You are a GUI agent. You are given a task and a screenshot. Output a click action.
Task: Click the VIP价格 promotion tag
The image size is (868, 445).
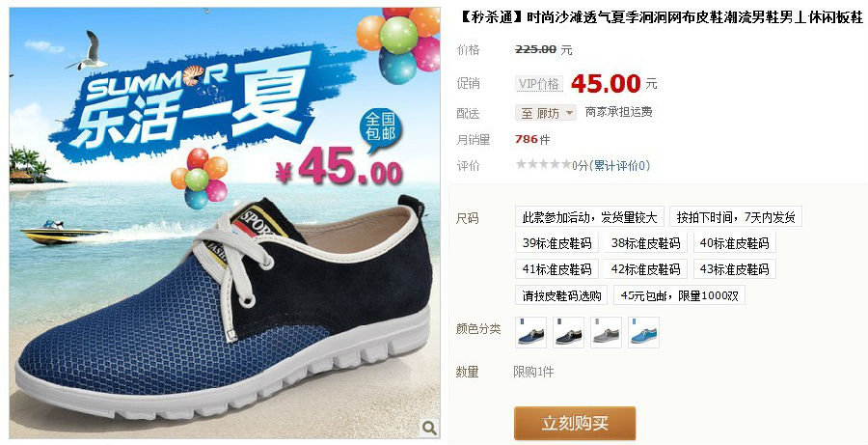coord(538,84)
